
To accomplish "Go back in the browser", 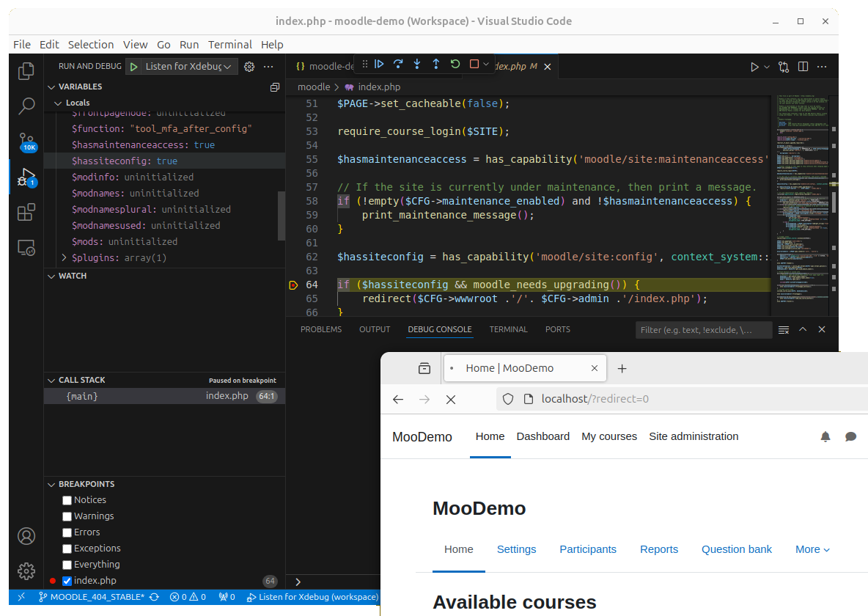I will (x=398, y=400).
